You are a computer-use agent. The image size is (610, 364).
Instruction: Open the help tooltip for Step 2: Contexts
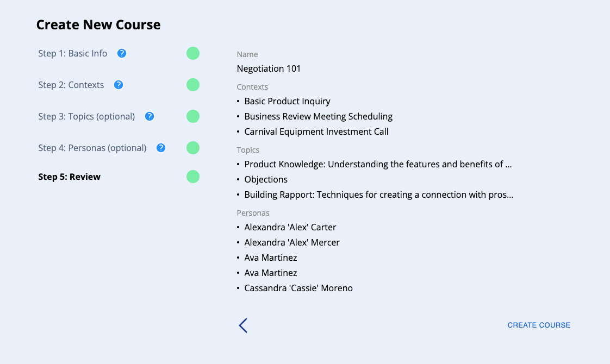tap(119, 85)
